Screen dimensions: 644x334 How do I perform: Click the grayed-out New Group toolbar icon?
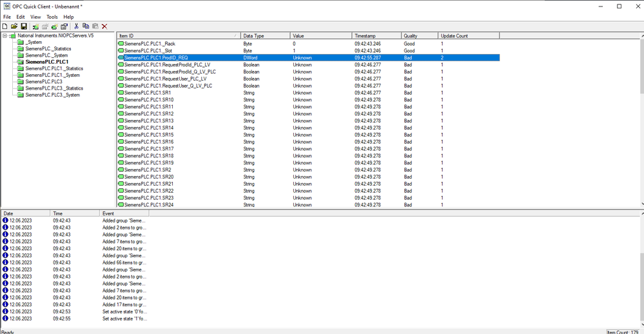click(45, 26)
